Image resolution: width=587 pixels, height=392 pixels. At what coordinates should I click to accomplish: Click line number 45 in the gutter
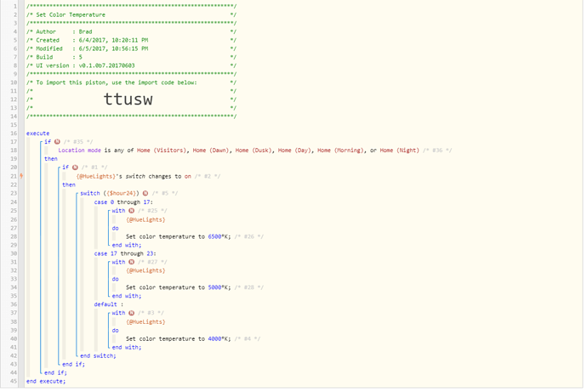pos(14,381)
